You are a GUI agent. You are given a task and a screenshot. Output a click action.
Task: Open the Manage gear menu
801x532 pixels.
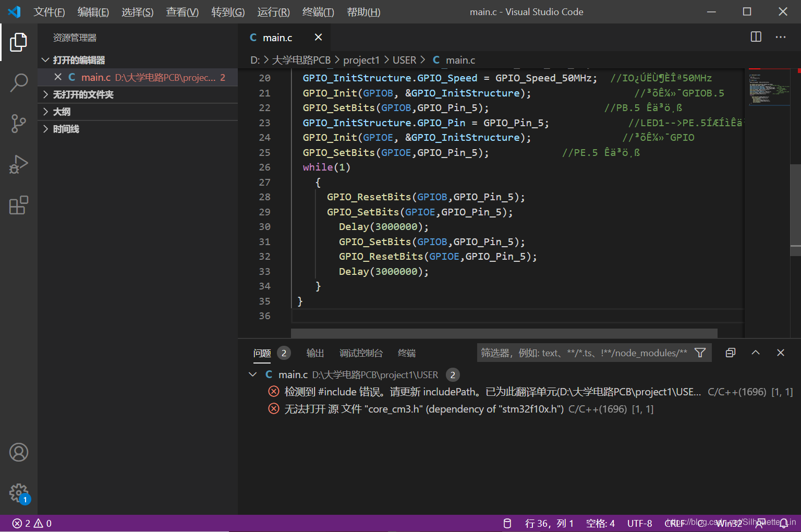coord(19,493)
